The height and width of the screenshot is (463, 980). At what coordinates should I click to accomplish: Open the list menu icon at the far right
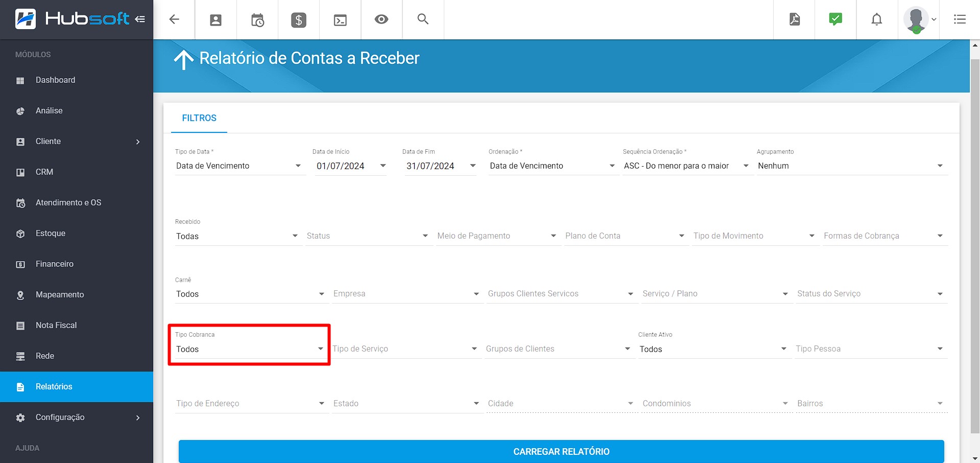[960, 19]
